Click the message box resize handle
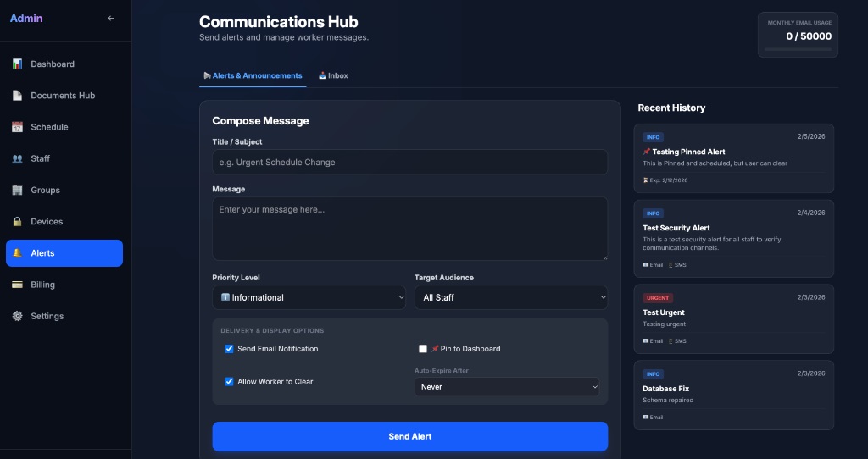The width and height of the screenshot is (868, 459). (x=604, y=257)
